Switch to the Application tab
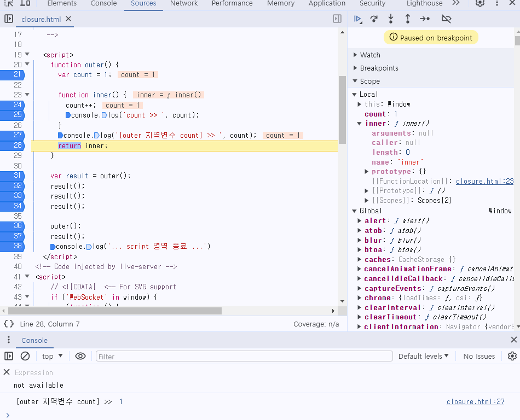Image resolution: width=520 pixels, height=420 pixels. [x=327, y=3]
